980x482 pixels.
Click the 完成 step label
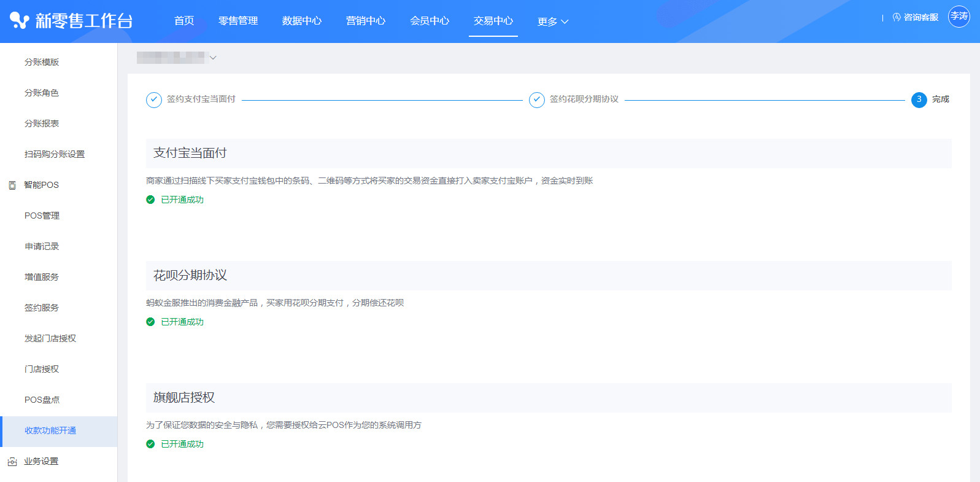click(x=941, y=99)
